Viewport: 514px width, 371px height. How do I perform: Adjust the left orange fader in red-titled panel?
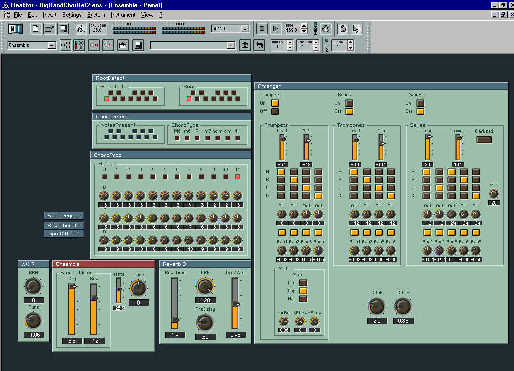(72, 310)
